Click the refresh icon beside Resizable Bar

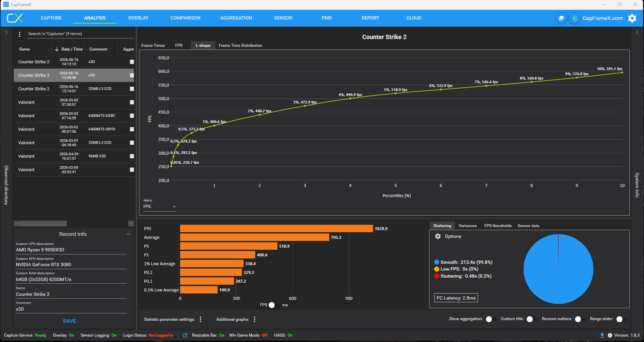[x=185, y=335]
